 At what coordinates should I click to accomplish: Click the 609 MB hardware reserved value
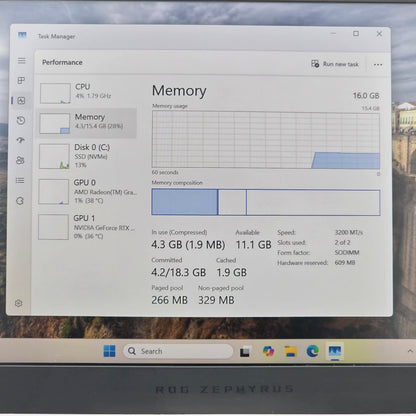pos(345,263)
